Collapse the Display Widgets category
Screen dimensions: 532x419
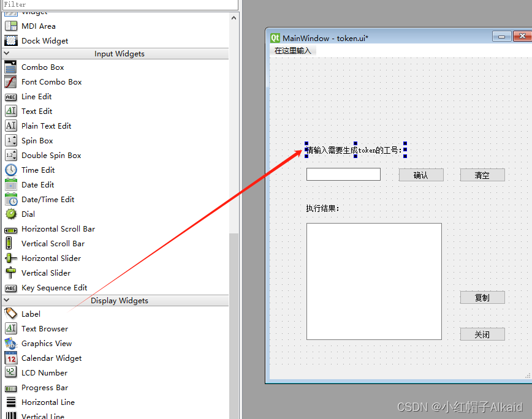point(7,300)
